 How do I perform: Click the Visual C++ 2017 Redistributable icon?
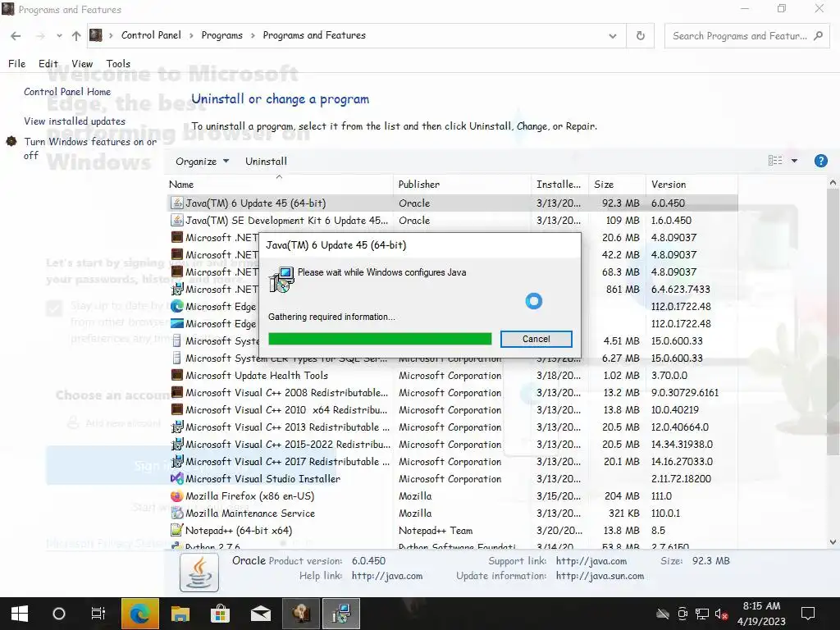coord(177,461)
